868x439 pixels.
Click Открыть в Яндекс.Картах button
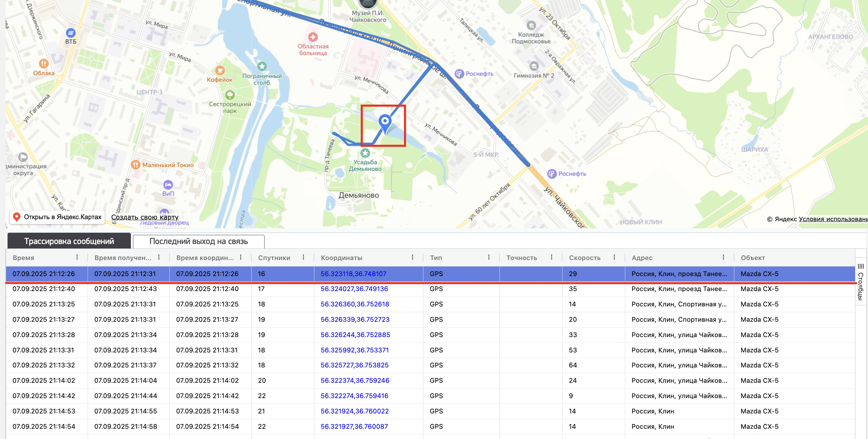pyautogui.click(x=57, y=217)
